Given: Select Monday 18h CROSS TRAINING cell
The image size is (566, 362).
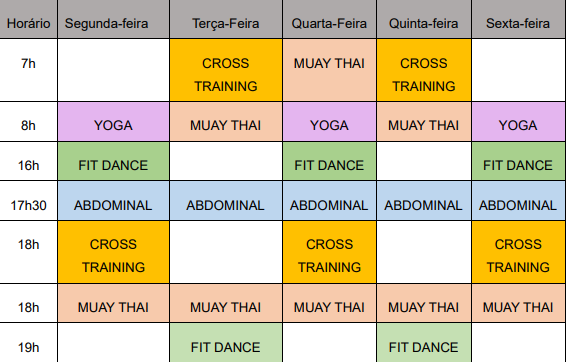Looking at the screenshot, I should point(113,252).
